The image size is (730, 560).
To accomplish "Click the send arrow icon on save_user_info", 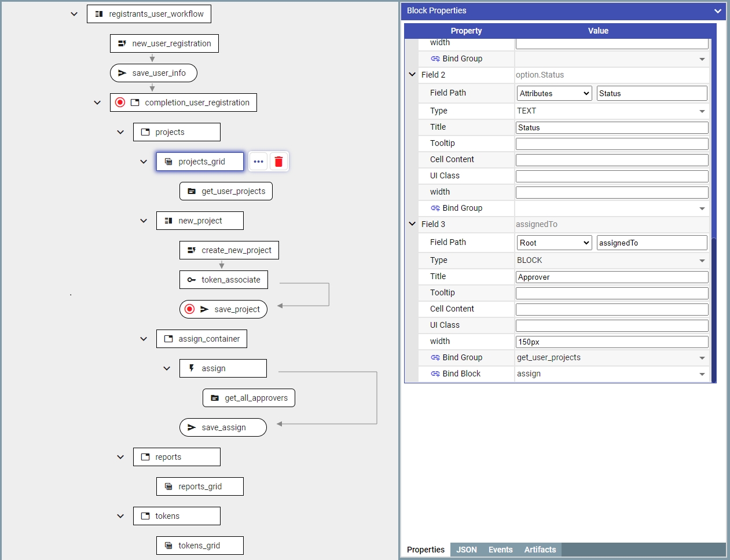I will pos(122,73).
